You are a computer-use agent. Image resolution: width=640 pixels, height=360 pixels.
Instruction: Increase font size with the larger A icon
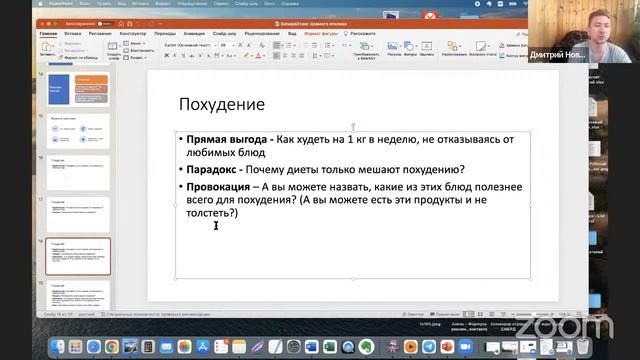click(240, 45)
